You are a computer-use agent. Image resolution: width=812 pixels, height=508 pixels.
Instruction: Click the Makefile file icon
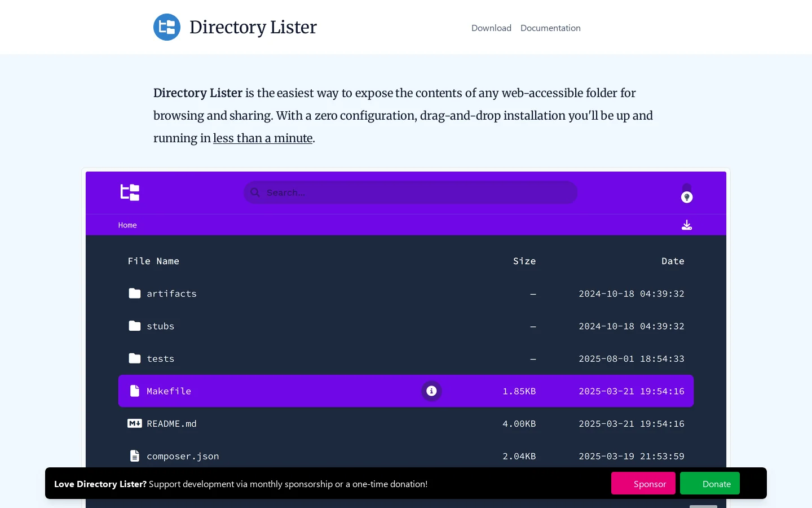[134, 391]
